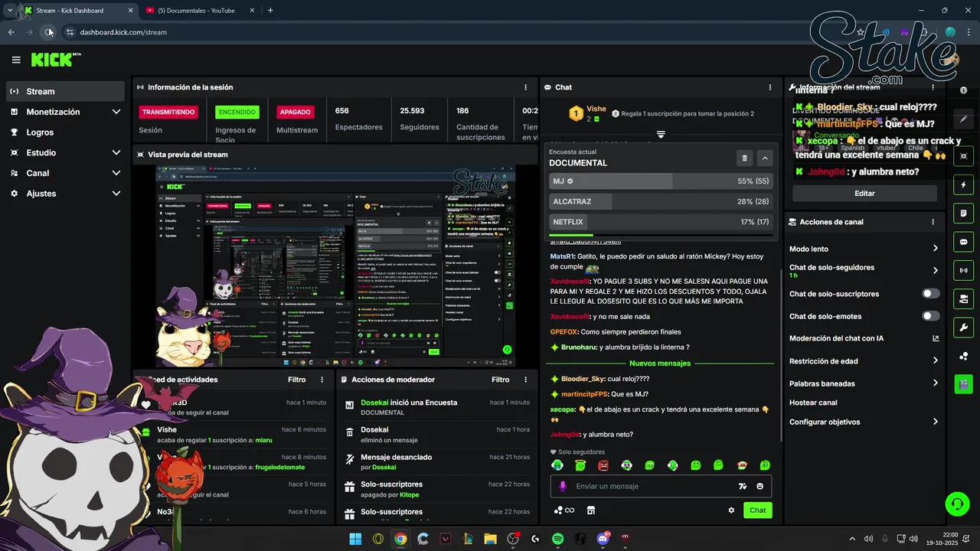Image resolution: width=980 pixels, height=551 pixels.
Task: Click the 7TV emotes icon in message box
Action: click(x=742, y=486)
